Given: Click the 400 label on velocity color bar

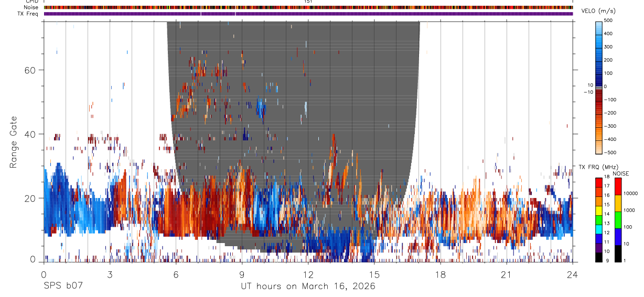Looking at the screenshot, I should pyautogui.click(x=609, y=34).
